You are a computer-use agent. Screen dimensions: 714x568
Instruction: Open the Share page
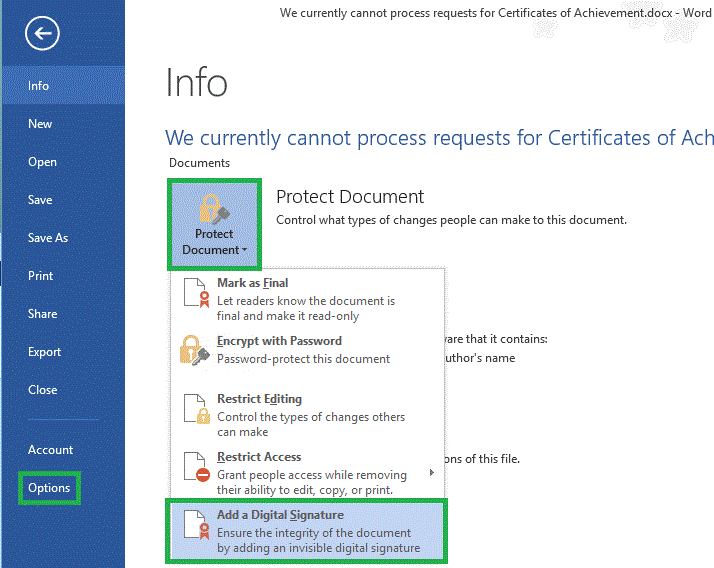pos(43,314)
